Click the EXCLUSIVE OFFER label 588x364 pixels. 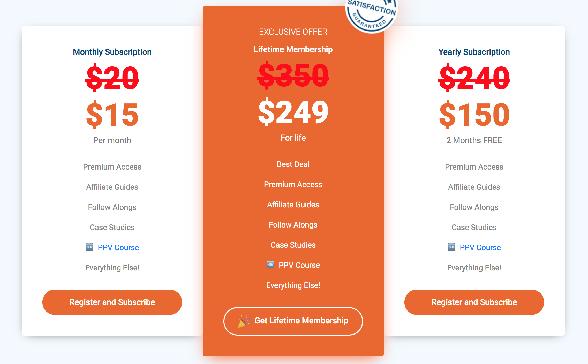coord(293,32)
